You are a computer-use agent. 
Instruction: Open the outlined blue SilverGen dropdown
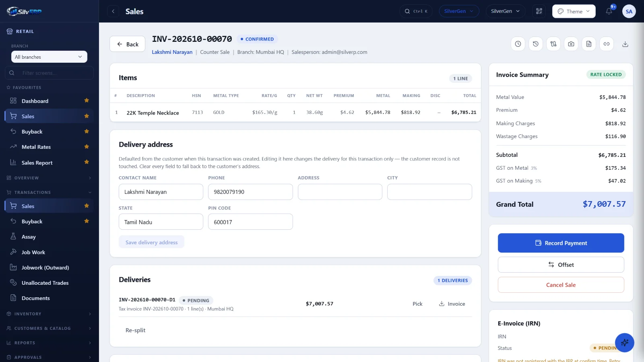pyautogui.click(x=459, y=11)
